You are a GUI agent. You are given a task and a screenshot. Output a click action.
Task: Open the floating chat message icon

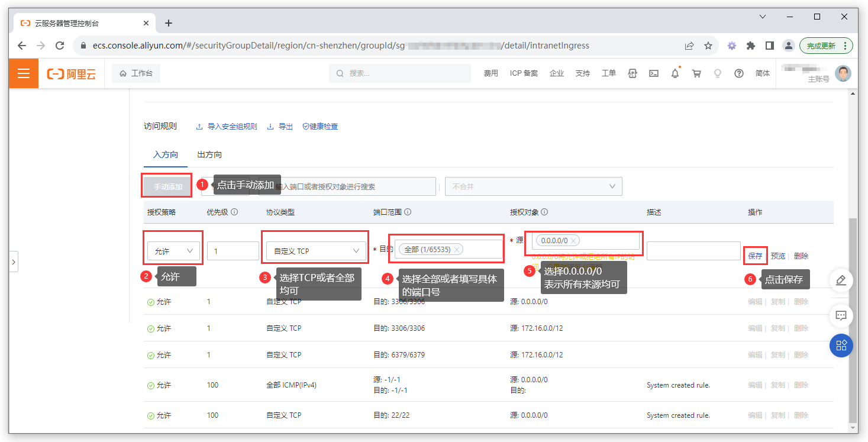tap(841, 315)
